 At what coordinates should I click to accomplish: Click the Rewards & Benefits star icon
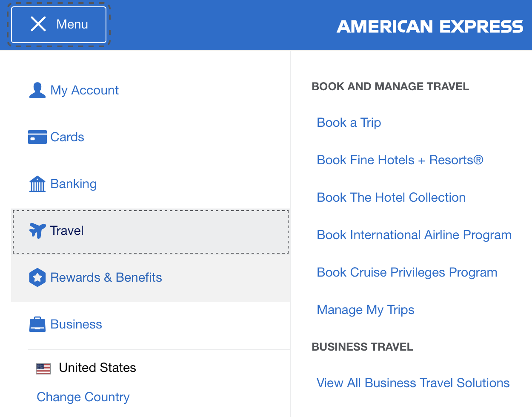(x=37, y=277)
